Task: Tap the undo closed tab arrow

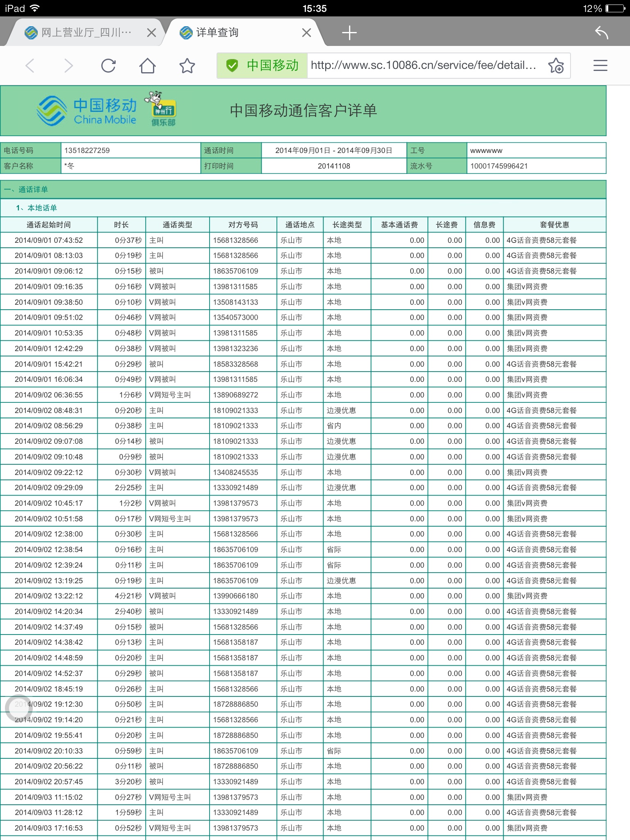Action: (601, 33)
